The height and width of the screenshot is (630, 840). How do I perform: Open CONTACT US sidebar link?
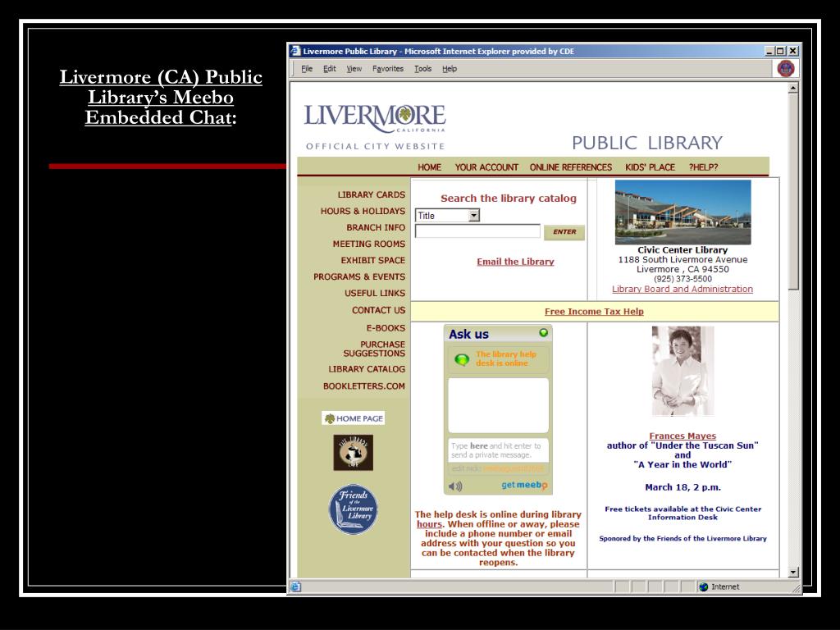coord(378,310)
